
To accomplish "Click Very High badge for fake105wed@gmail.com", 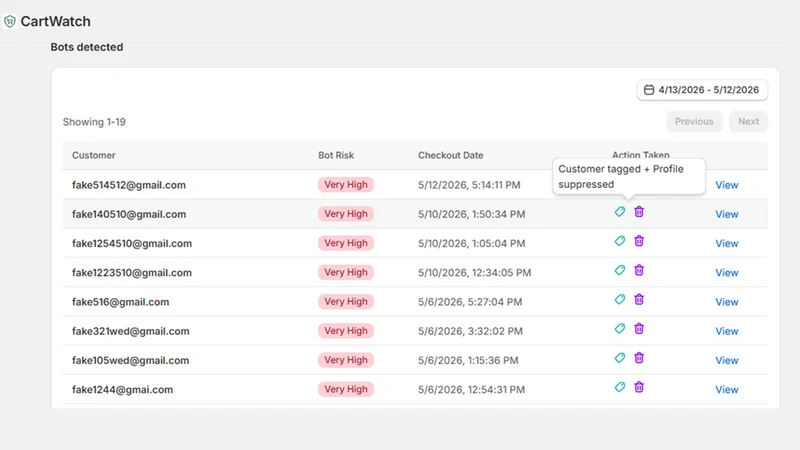I will 346,360.
